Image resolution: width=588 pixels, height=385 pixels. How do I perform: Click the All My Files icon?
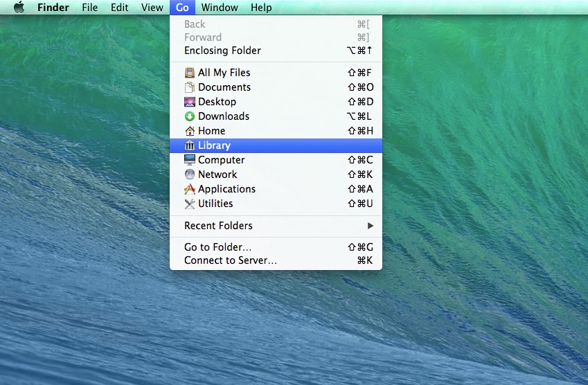point(190,72)
